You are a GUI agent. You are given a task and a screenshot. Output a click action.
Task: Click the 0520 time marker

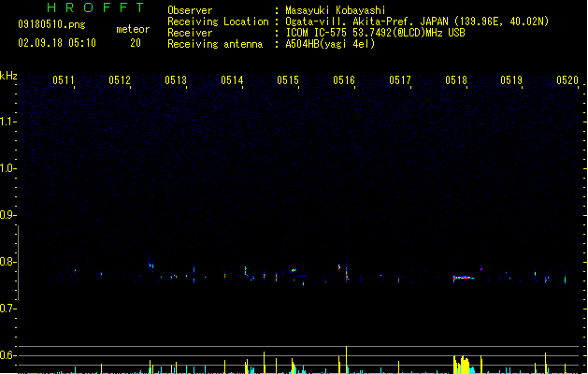pyautogui.click(x=567, y=80)
